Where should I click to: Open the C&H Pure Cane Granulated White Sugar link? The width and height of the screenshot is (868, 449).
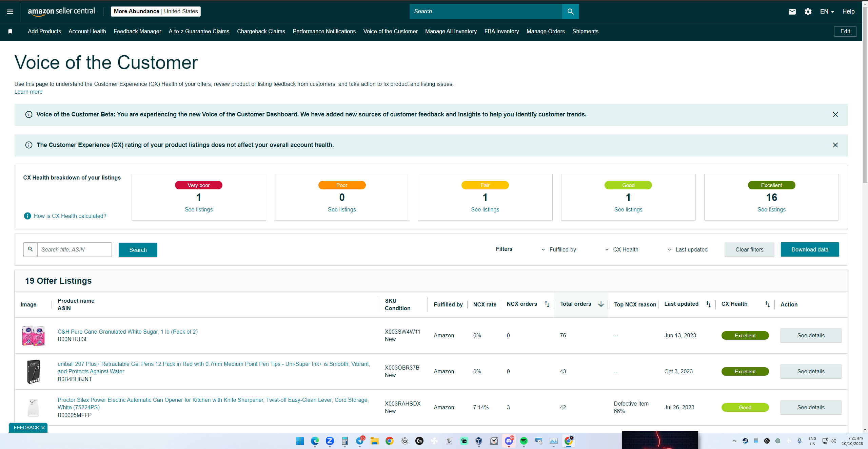127,332
